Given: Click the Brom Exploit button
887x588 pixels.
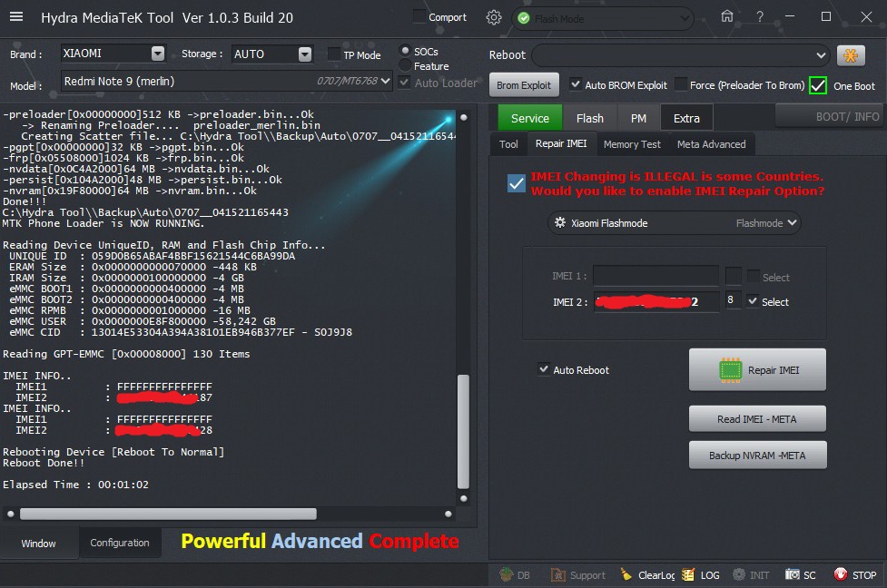Looking at the screenshot, I should pos(524,84).
